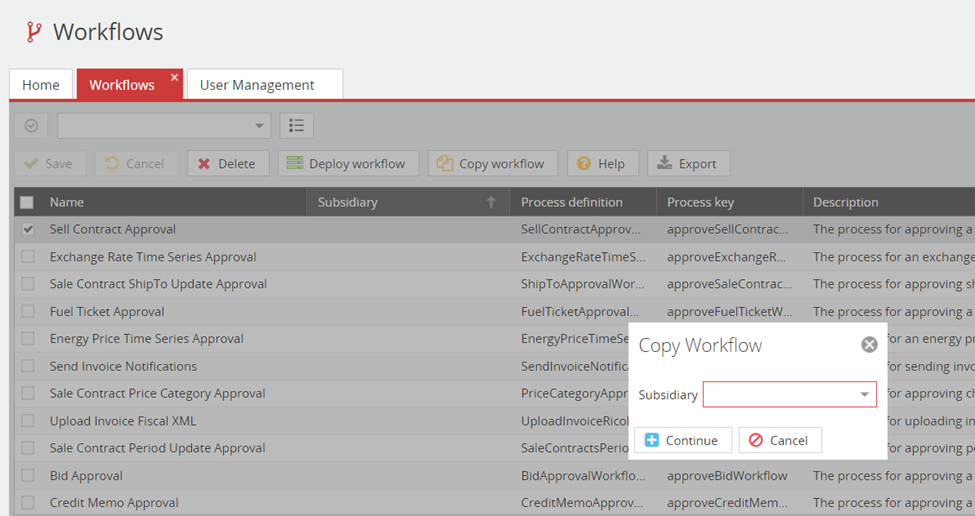
Task: Click the list view icon button
Action: (296, 125)
